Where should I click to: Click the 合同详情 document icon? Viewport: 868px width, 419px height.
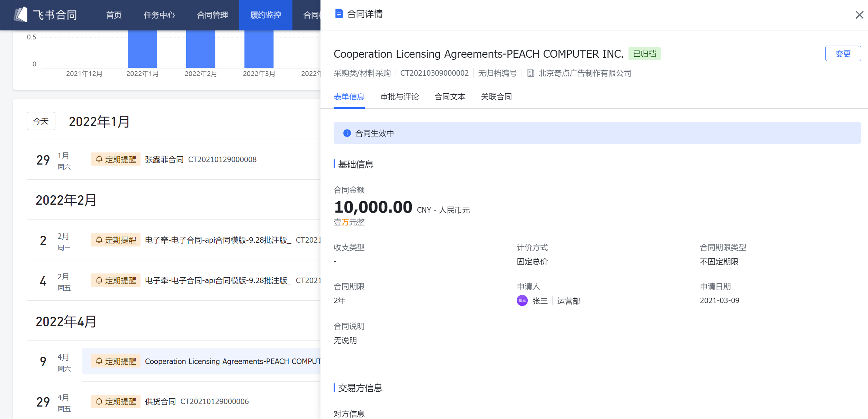click(x=339, y=14)
